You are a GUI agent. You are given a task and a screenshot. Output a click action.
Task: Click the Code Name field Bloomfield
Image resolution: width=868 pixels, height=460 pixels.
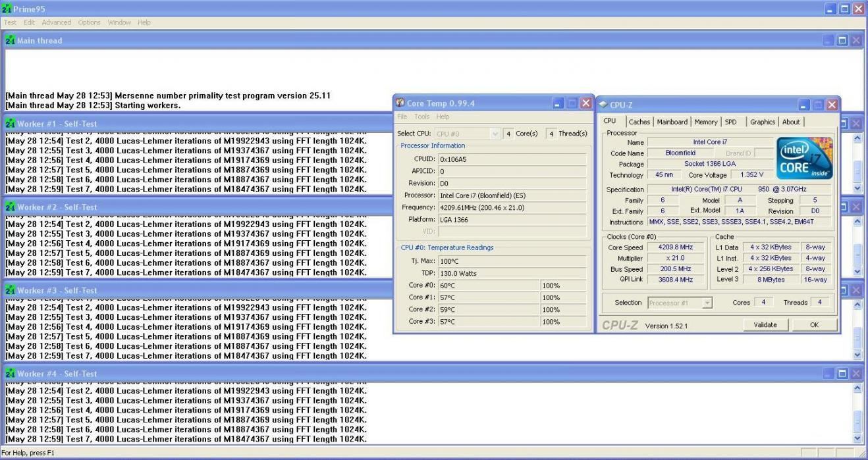click(x=680, y=153)
